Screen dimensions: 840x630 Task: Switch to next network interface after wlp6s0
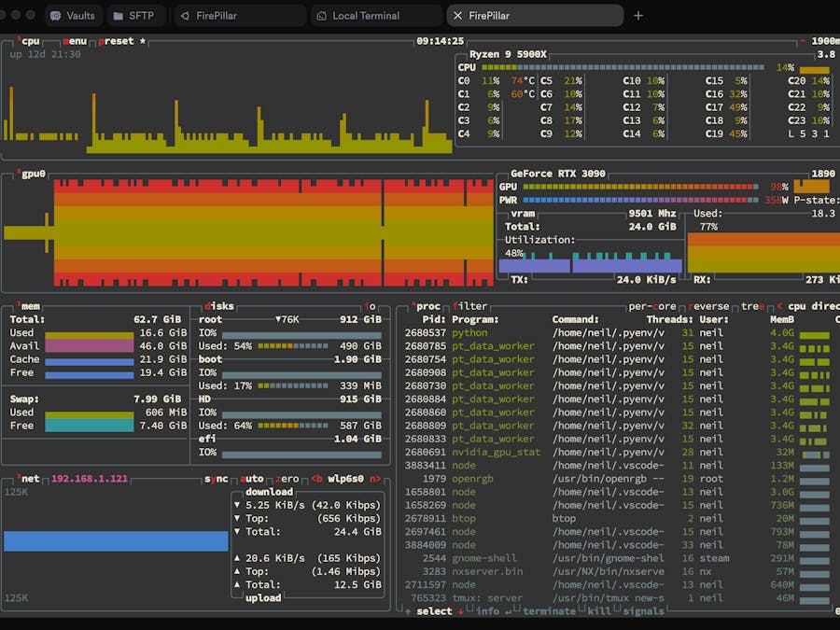click(x=374, y=479)
